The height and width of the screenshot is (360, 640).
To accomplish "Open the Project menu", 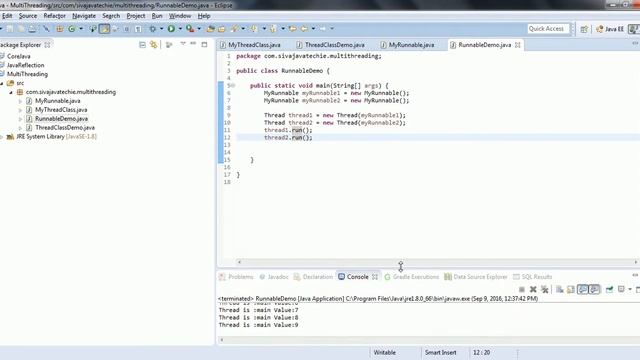I will [136, 16].
